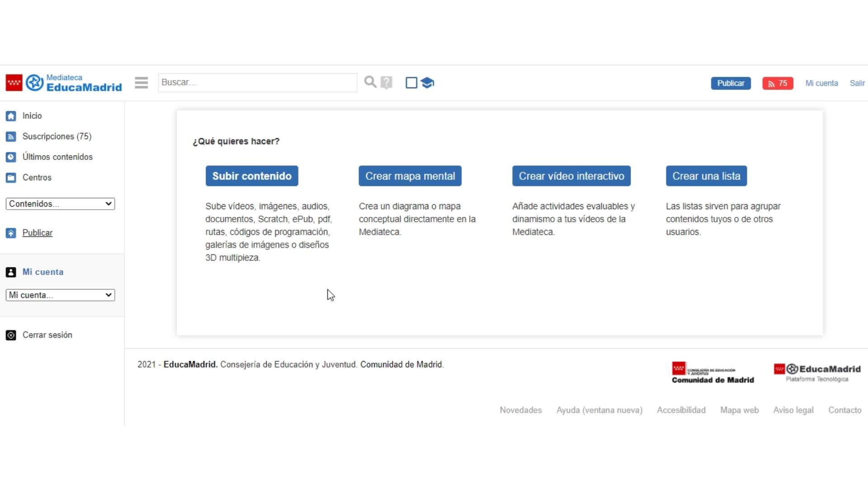Screen dimensions: 868x488
Task: Open the search help question icon
Action: point(387,83)
